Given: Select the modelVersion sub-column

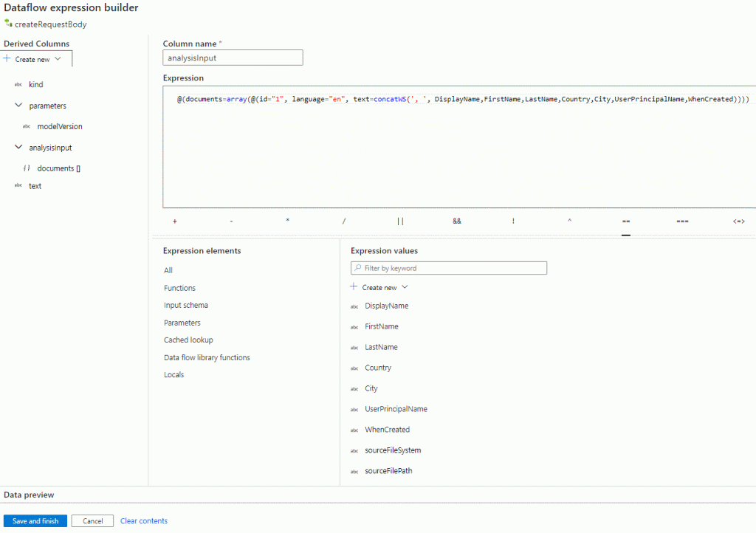Looking at the screenshot, I should pos(60,126).
